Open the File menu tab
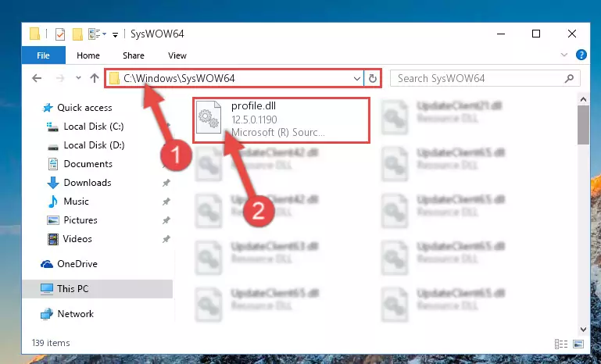Viewport: 601px width, 364px height. [x=43, y=55]
